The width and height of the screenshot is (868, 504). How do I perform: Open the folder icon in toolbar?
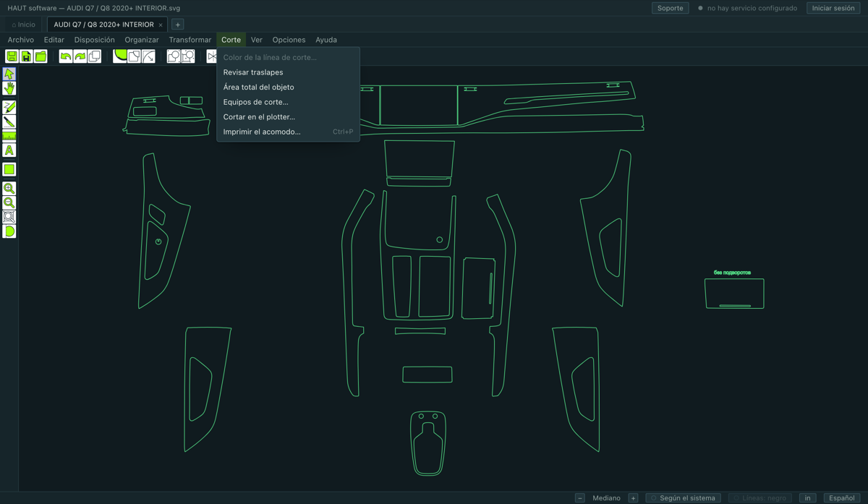pos(41,56)
